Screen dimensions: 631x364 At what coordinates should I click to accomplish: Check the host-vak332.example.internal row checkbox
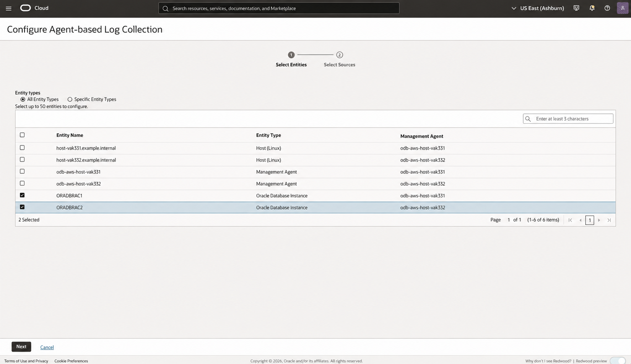pyautogui.click(x=22, y=159)
